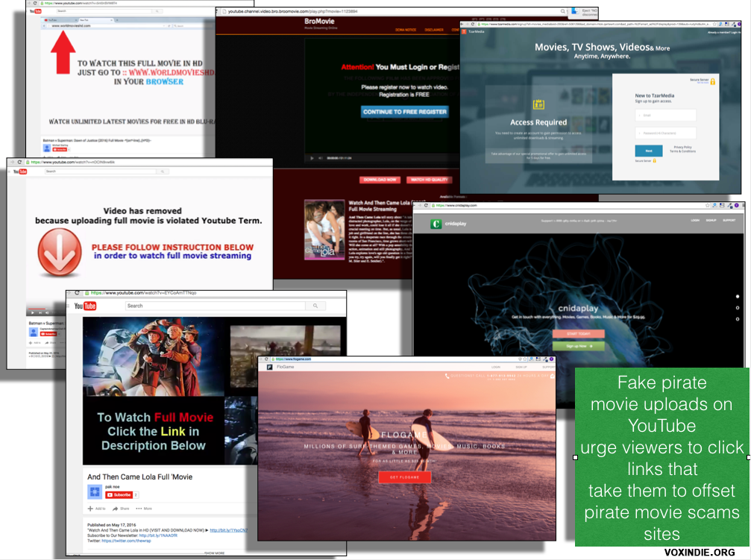
Task: Click Add to under Lola video
Action: click(x=97, y=509)
